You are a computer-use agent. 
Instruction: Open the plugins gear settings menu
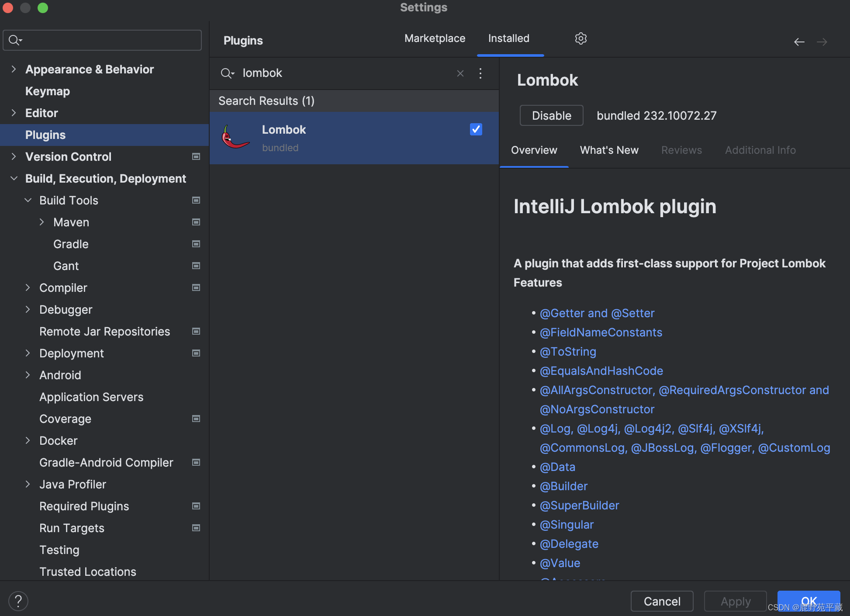(580, 38)
